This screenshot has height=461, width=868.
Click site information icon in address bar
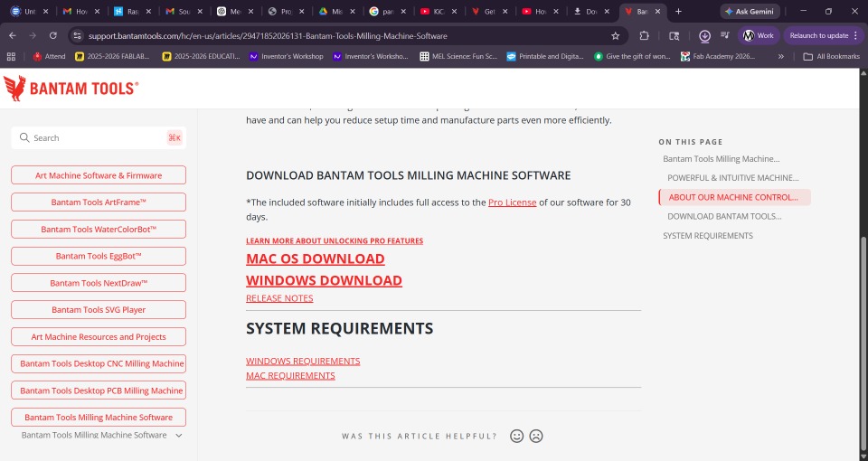point(78,36)
